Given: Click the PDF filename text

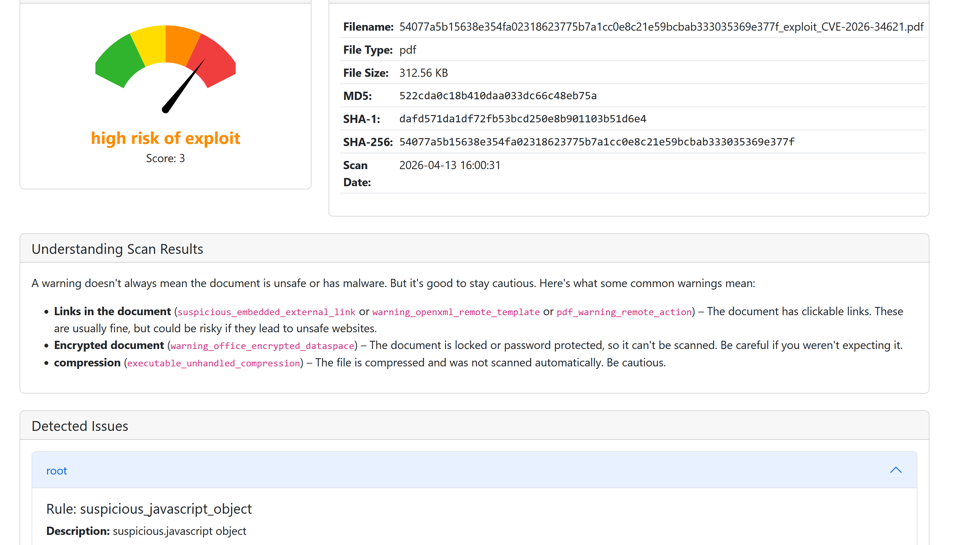Looking at the screenshot, I should [661, 27].
